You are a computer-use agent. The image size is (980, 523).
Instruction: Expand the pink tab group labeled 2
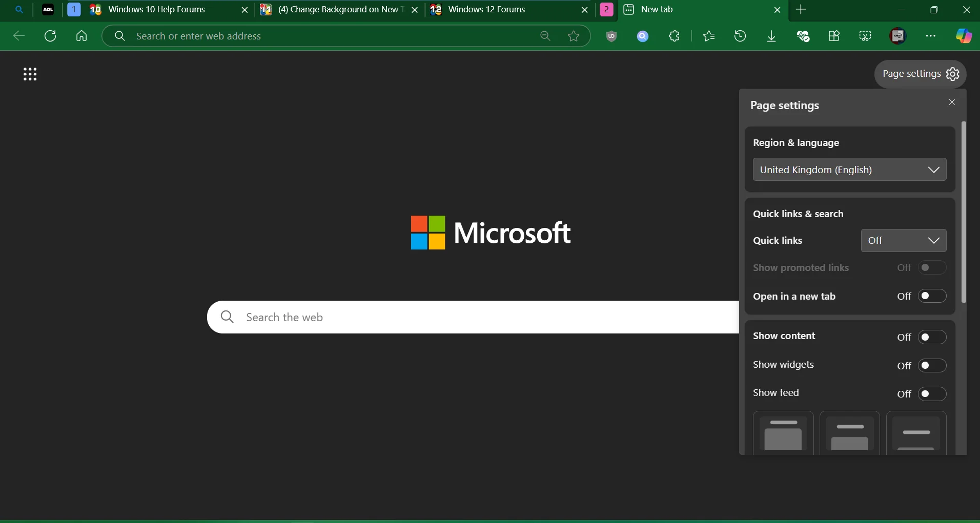pyautogui.click(x=607, y=10)
